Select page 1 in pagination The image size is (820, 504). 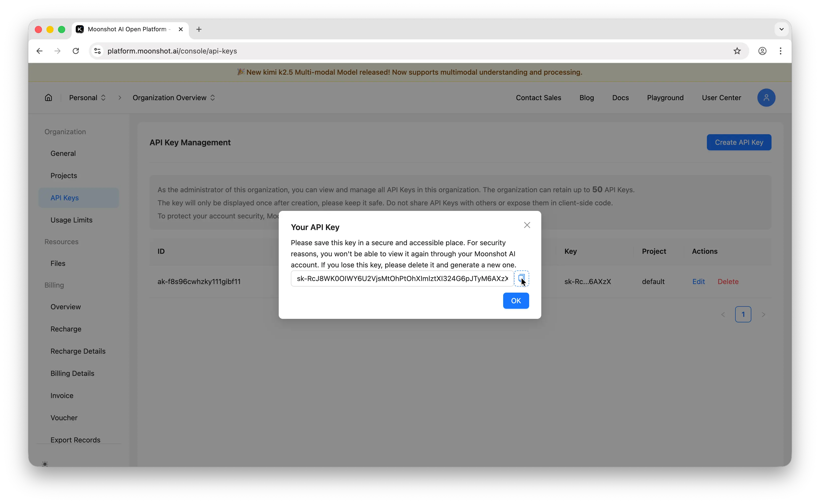[743, 314]
